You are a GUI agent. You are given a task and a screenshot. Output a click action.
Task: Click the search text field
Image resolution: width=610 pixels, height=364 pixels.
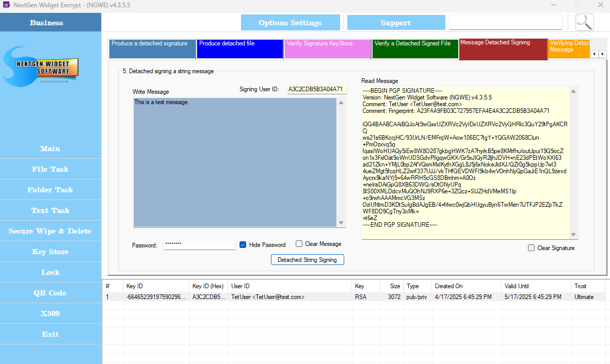click(x=506, y=22)
